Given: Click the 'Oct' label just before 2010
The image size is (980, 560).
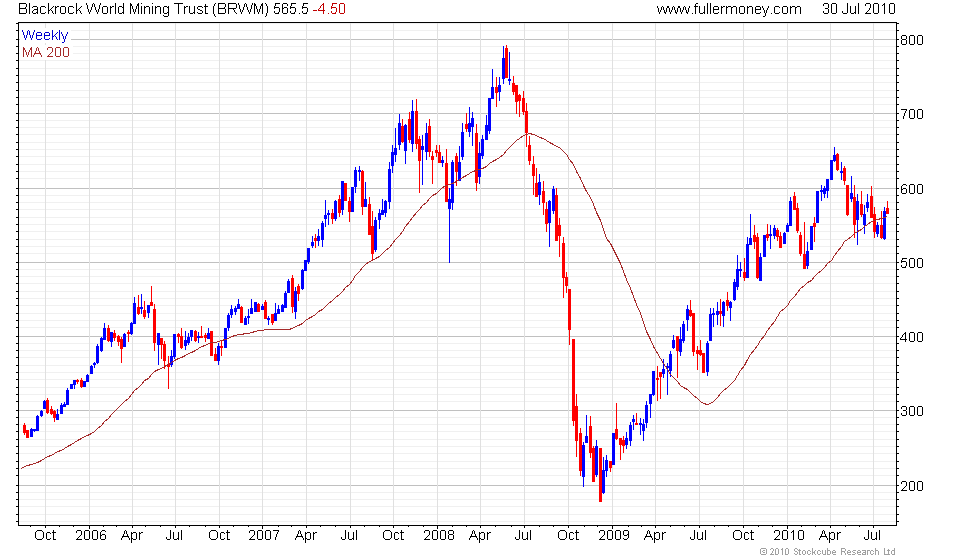Looking at the screenshot, I should [743, 536].
